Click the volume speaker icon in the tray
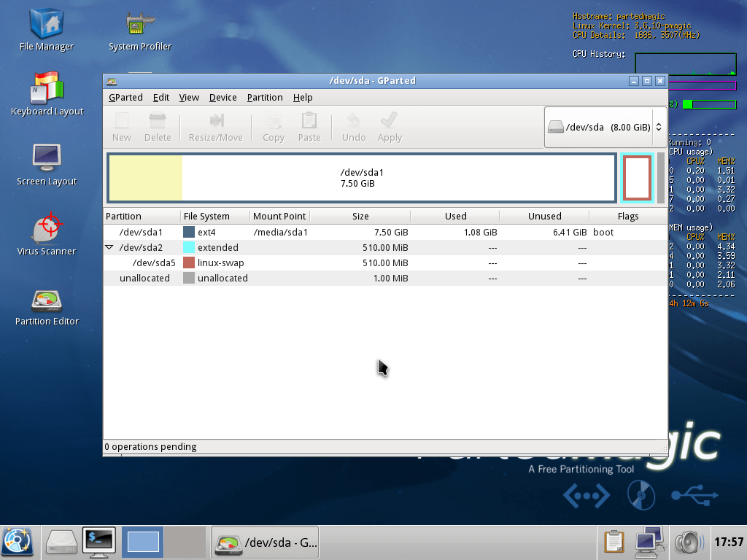 (688, 542)
